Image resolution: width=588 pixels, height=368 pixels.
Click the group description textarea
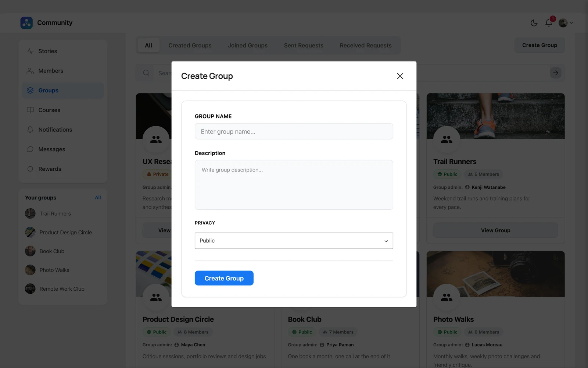point(294,185)
